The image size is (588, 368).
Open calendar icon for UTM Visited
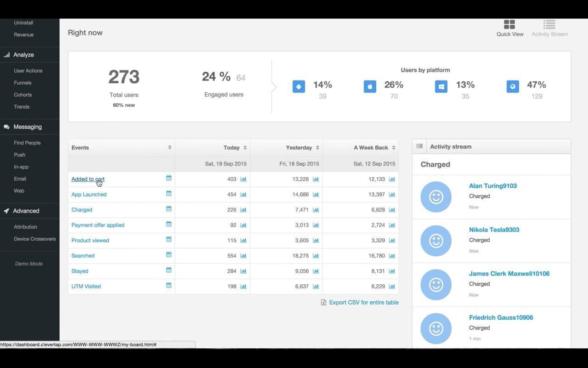tap(169, 286)
